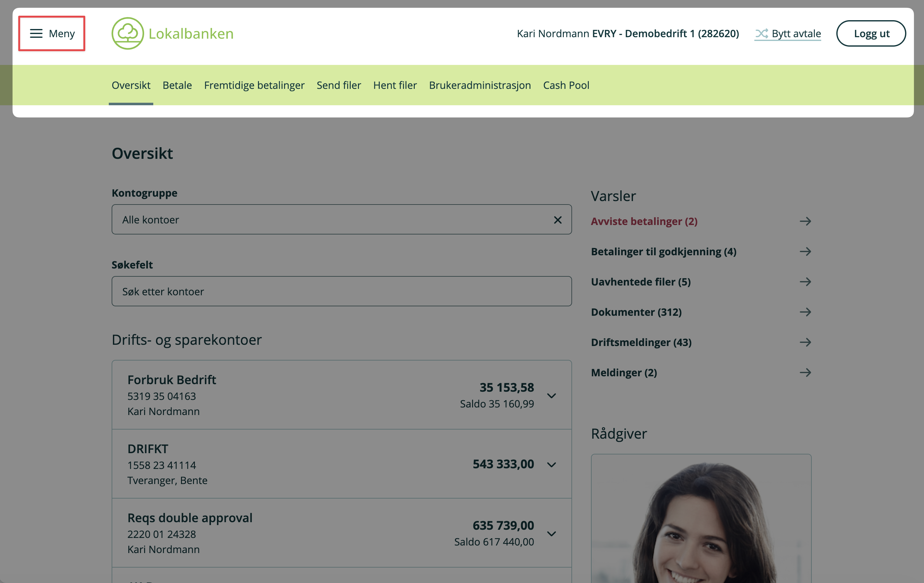Go to the Brukeradministrasjon tab
The image size is (924, 583).
(480, 85)
